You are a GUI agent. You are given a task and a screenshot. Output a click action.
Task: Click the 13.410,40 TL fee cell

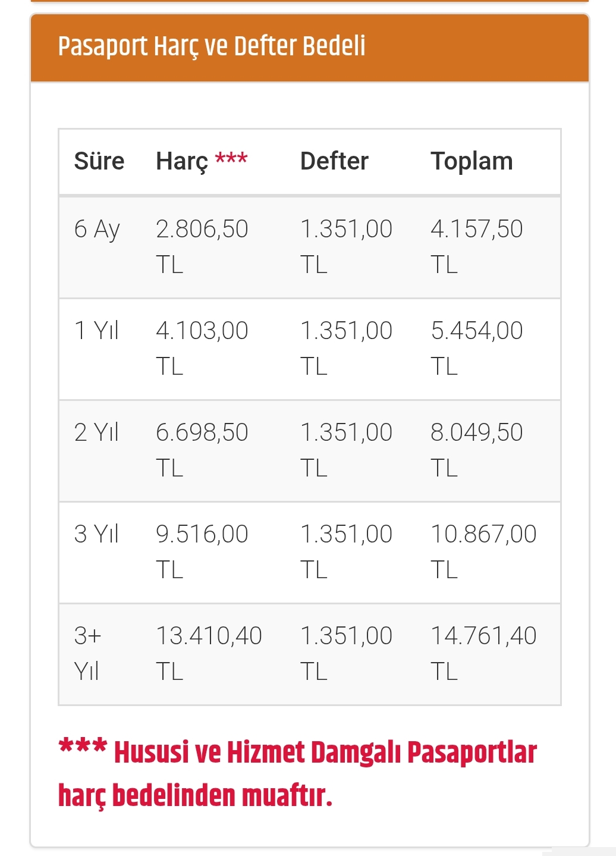tap(209, 653)
